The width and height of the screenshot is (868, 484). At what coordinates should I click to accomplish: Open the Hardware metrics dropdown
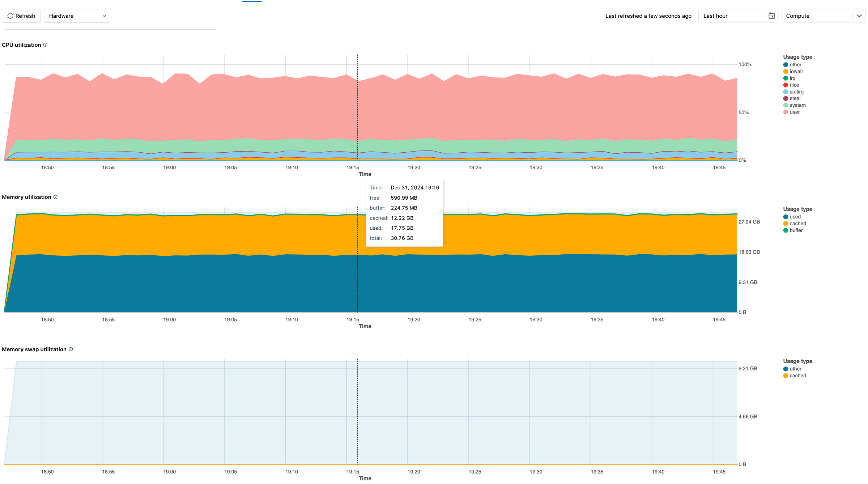pos(77,16)
